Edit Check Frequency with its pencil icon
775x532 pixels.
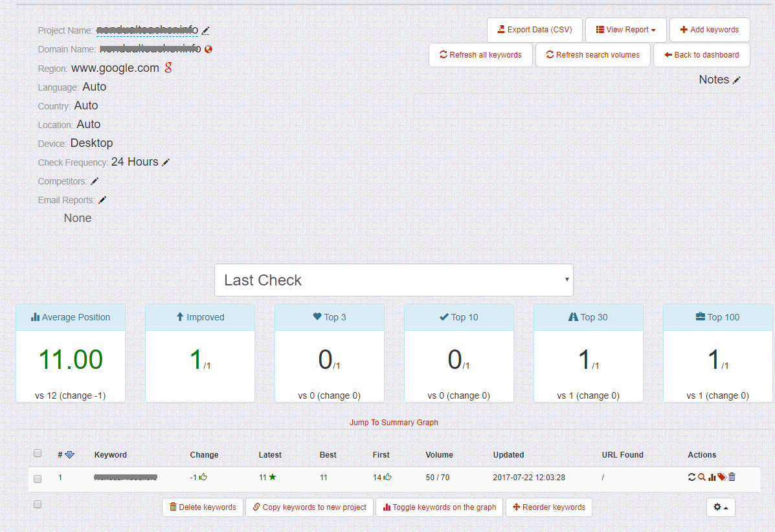coord(166,162)
